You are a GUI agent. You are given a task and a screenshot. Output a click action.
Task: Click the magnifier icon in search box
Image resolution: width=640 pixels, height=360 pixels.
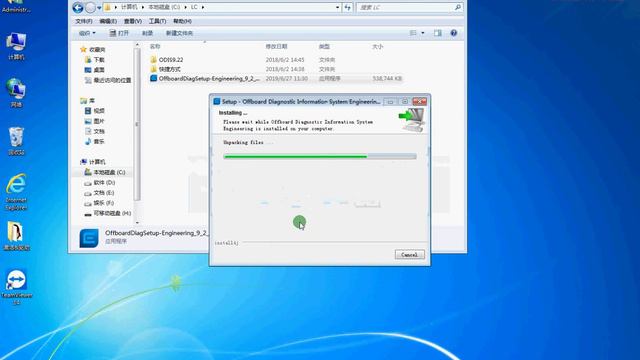(x=458, y=7)
